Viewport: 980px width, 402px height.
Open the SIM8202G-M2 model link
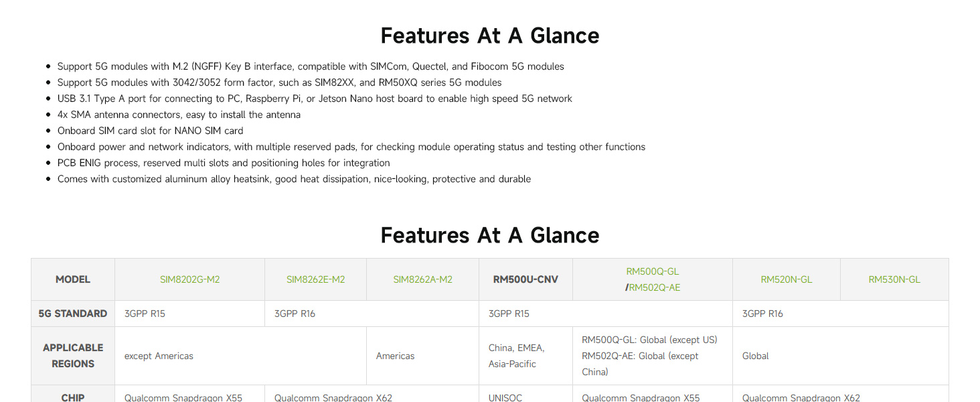[x=189, y=279]
